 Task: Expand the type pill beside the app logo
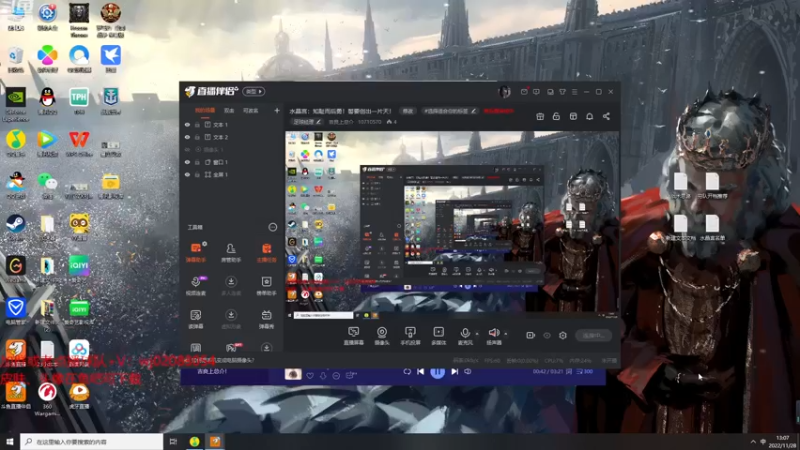pos(254,91)
